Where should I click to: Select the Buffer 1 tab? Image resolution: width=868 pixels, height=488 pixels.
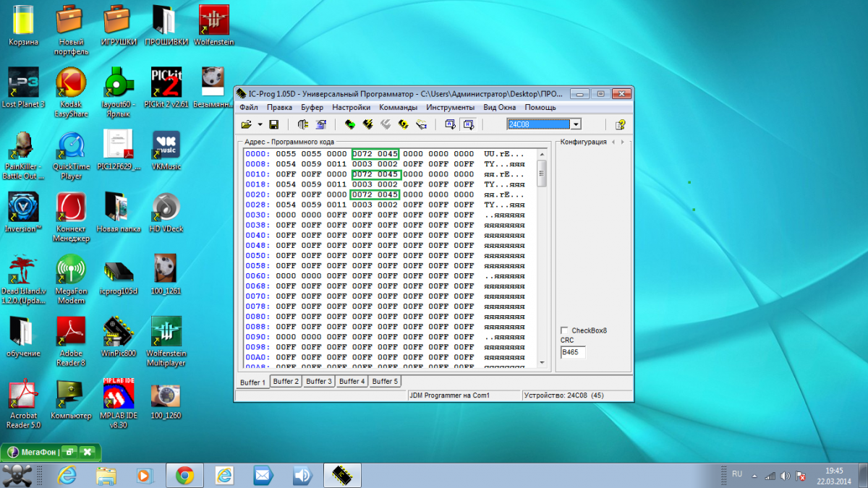coord(253,381)
